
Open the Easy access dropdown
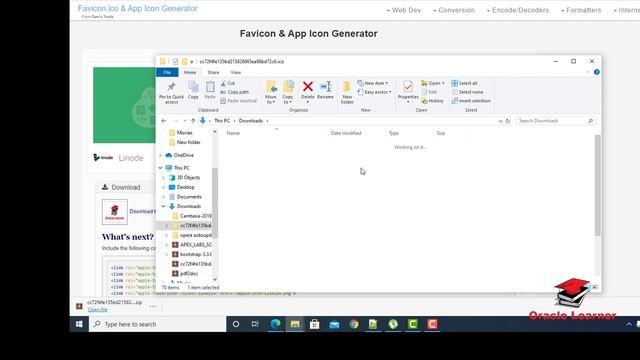[374, 92]
